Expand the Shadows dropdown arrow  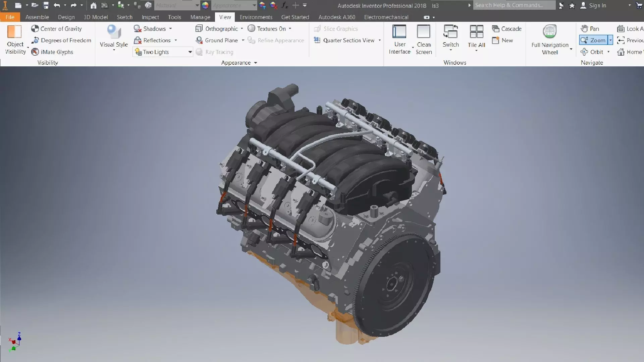pyautogui.click(x=170, y=29)
